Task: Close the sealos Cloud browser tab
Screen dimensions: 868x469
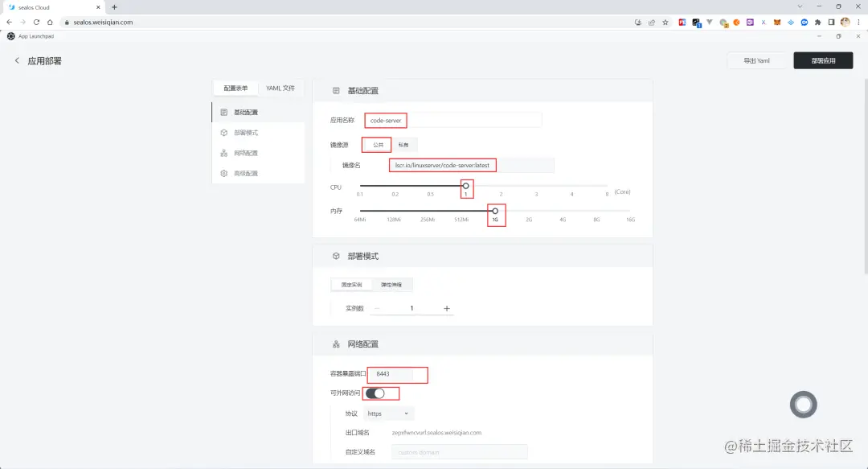Action: (x=98, y=7)
